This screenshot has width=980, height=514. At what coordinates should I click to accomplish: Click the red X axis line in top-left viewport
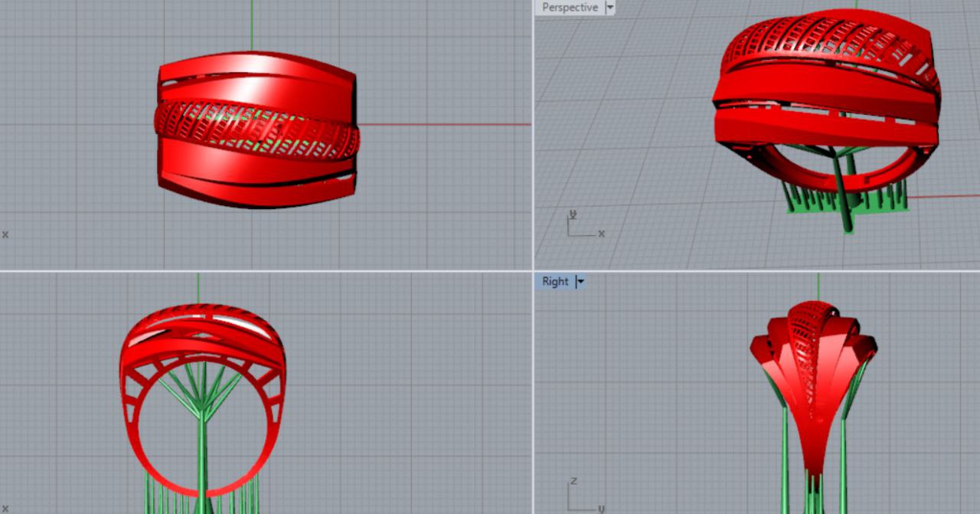(444, 124)
